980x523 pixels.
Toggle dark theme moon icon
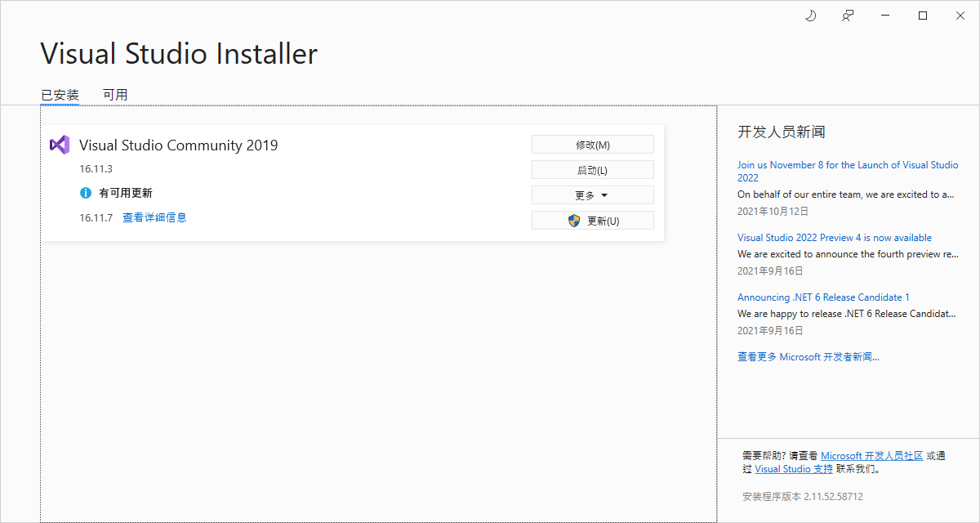click(811, 16)
